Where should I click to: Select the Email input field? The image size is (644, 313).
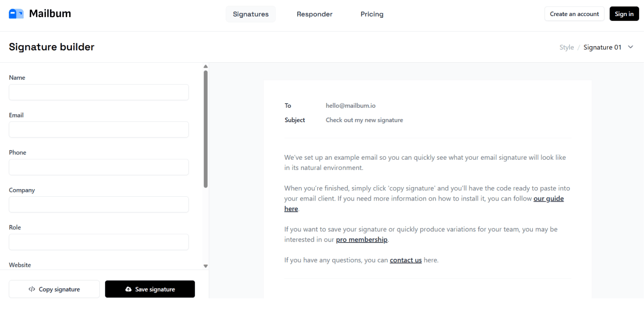pos(99,129)
